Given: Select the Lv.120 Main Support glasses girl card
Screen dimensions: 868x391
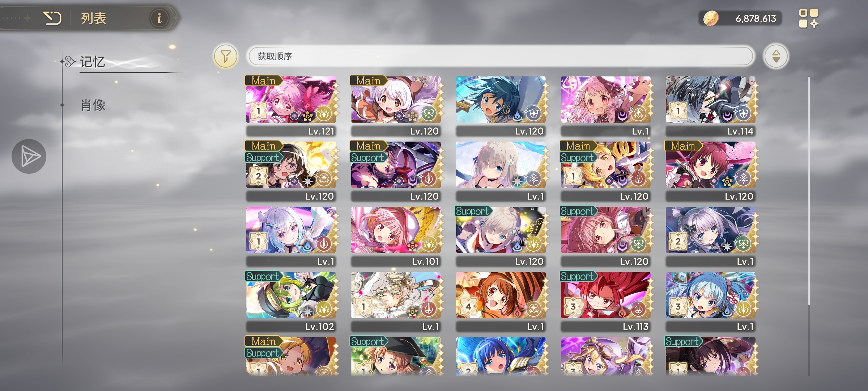Looking at the screenshot, I should click(x=291, y=171).
